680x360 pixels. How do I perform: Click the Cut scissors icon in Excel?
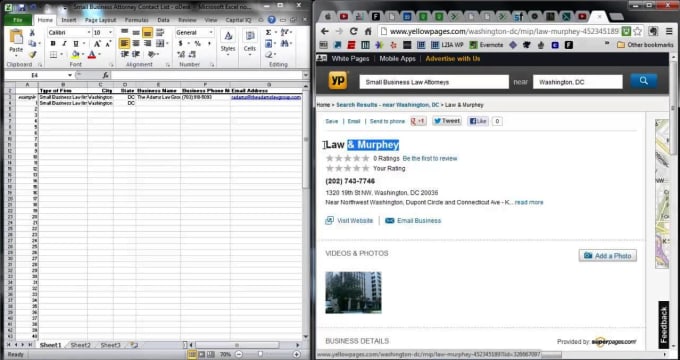(32, 33)
